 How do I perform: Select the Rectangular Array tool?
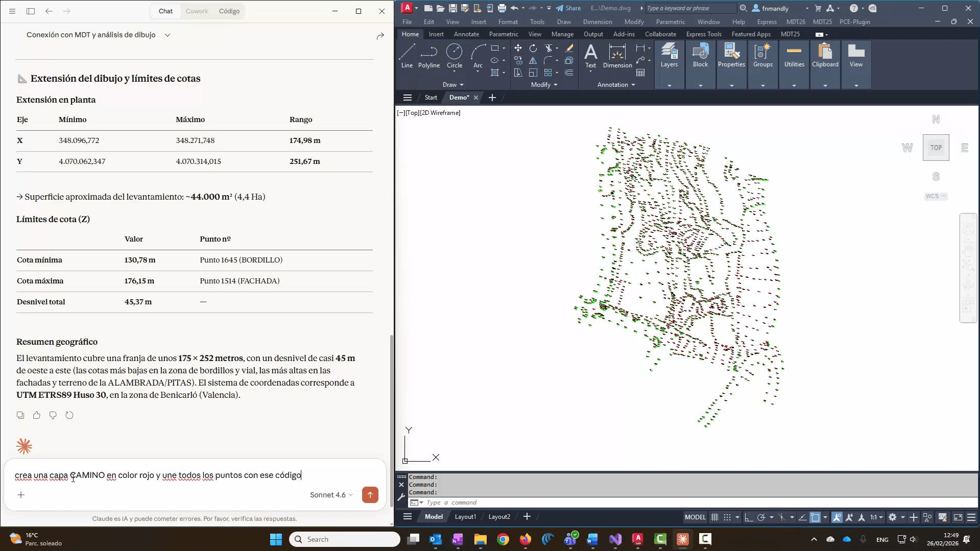pos(548,73)
